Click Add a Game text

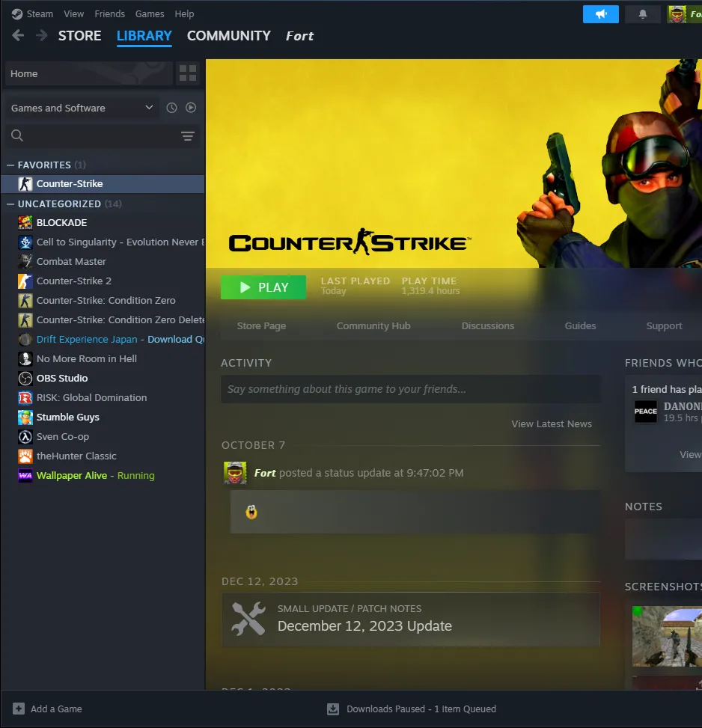tap(56, 709)
